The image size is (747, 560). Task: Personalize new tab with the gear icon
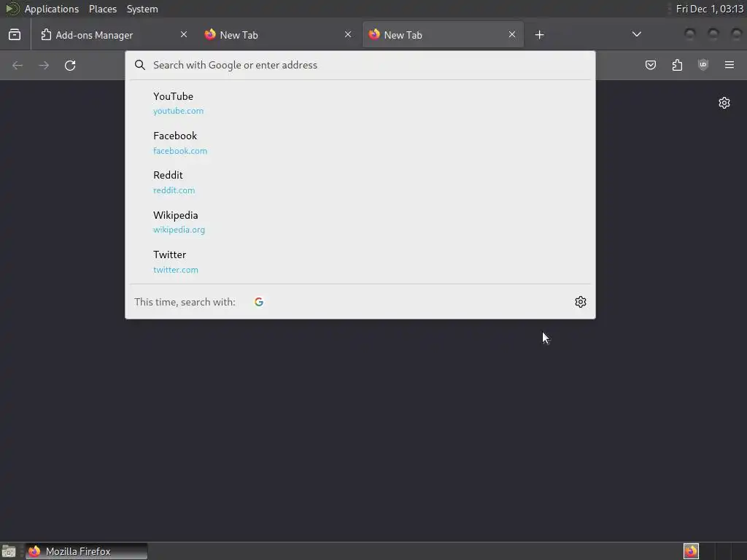(x=724, y=103)
